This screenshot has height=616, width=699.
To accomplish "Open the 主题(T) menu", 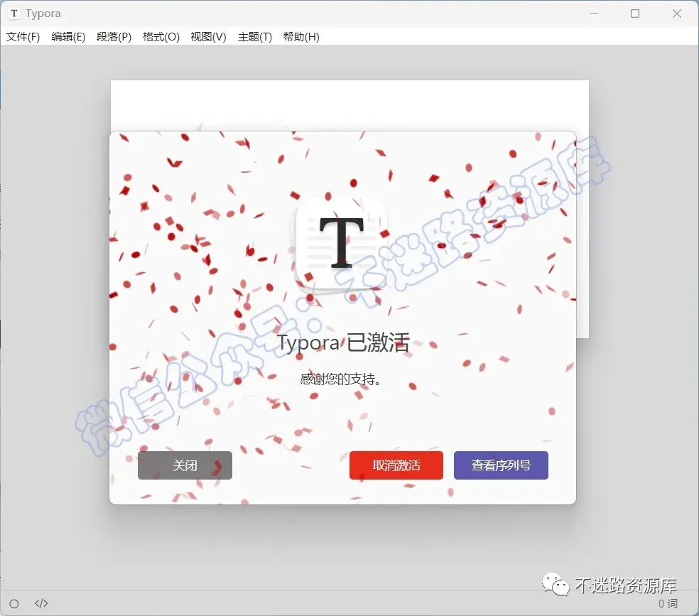I will (x=255, y=36).
